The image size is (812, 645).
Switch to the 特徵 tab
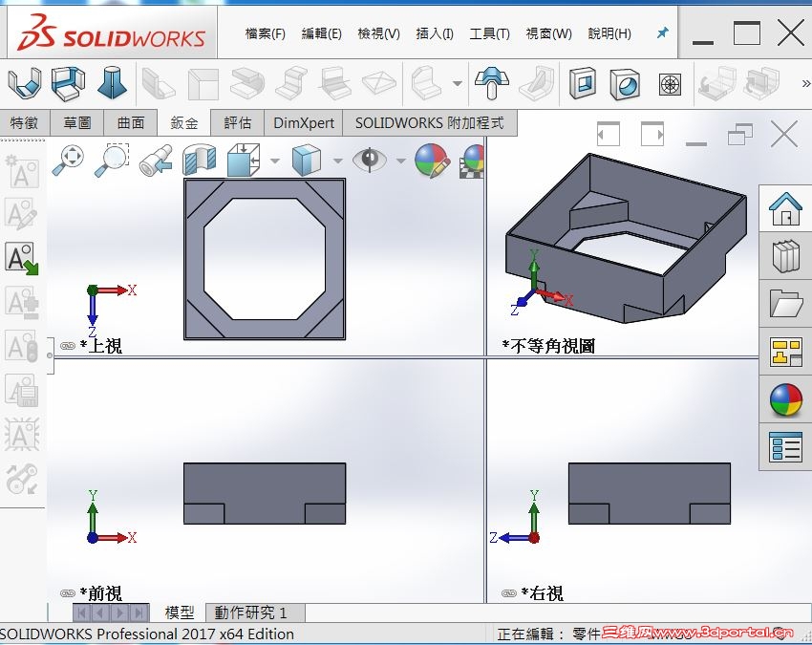pyautogui.click(x=24, y=122)
